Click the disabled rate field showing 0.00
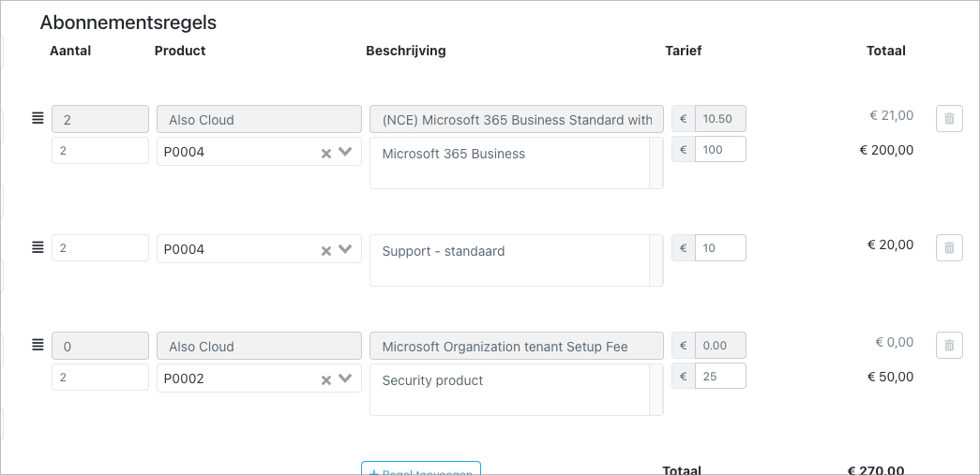Image resolution: width=980 pixels, height=475 pixels. point(720,345)
